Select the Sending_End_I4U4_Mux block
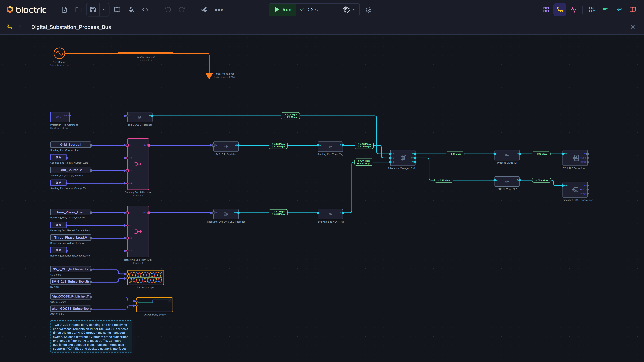This screenshot has height=362, width=644. pos(138,164)
